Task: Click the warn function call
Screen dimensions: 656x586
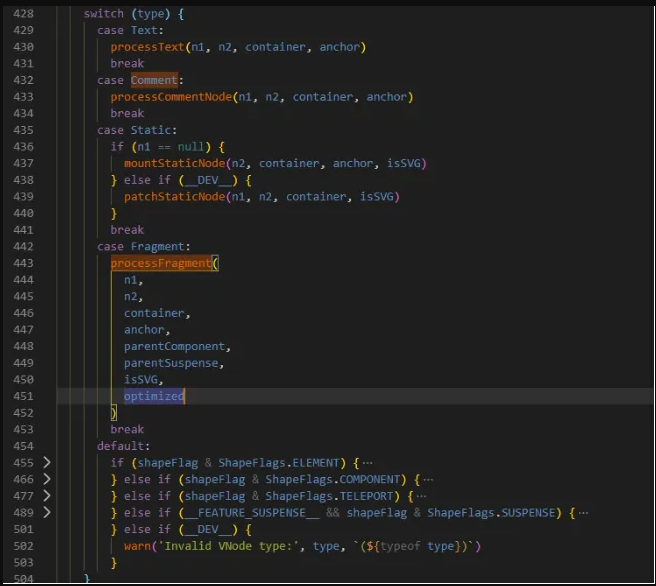Action: pos(137,546)
